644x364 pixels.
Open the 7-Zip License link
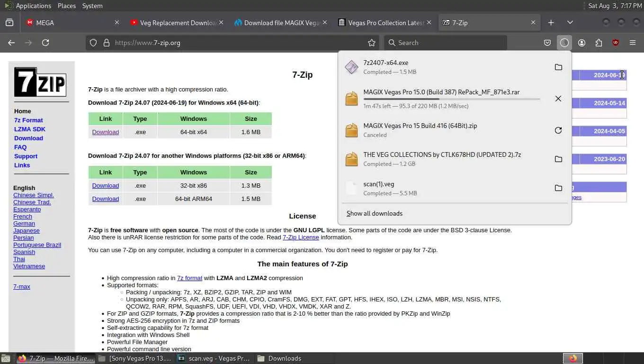[301, 237]
